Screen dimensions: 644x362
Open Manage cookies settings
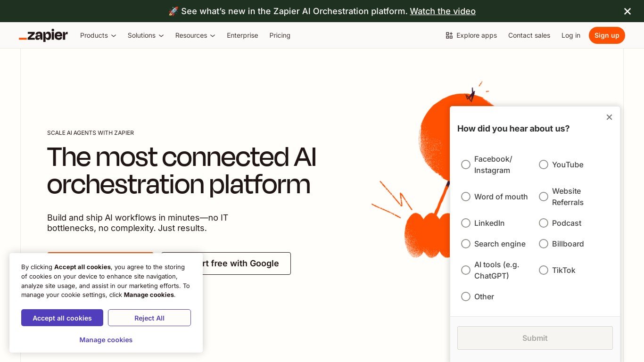coord(106,340)
